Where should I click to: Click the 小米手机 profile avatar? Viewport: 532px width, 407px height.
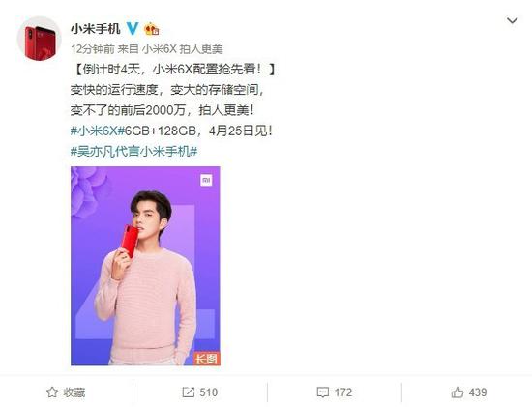click(x=40, y=39)
